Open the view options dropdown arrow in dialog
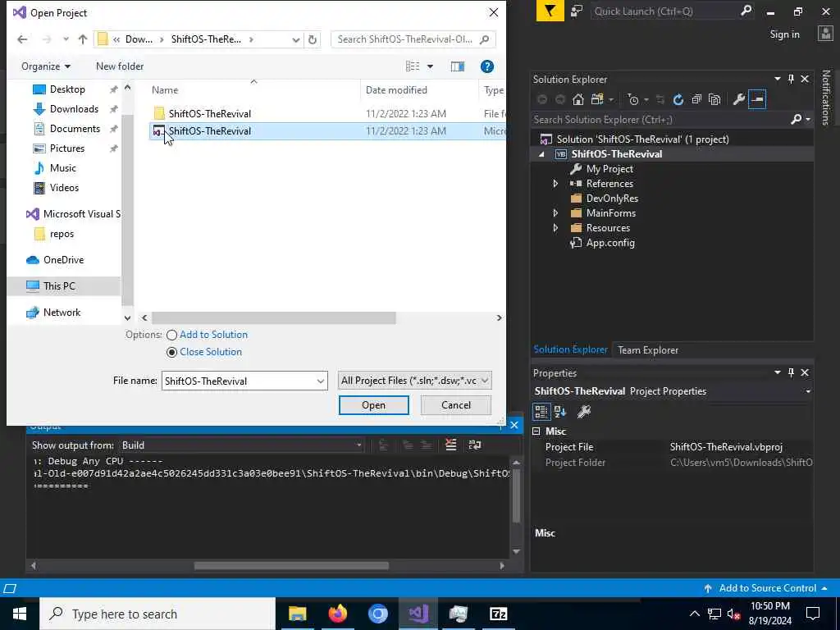Viewport: 840px width, 630px height. point(430,66)
